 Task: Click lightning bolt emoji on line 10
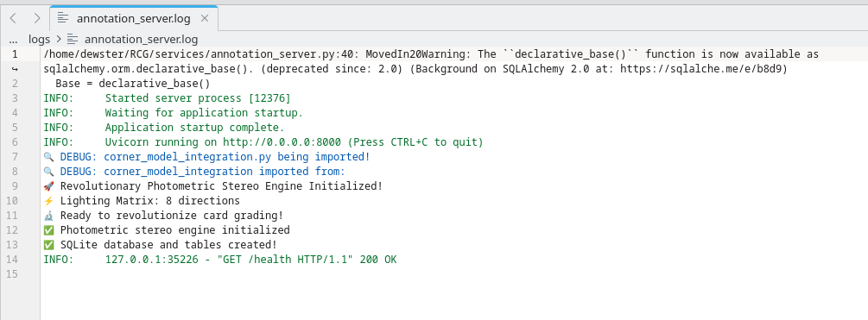48,201
